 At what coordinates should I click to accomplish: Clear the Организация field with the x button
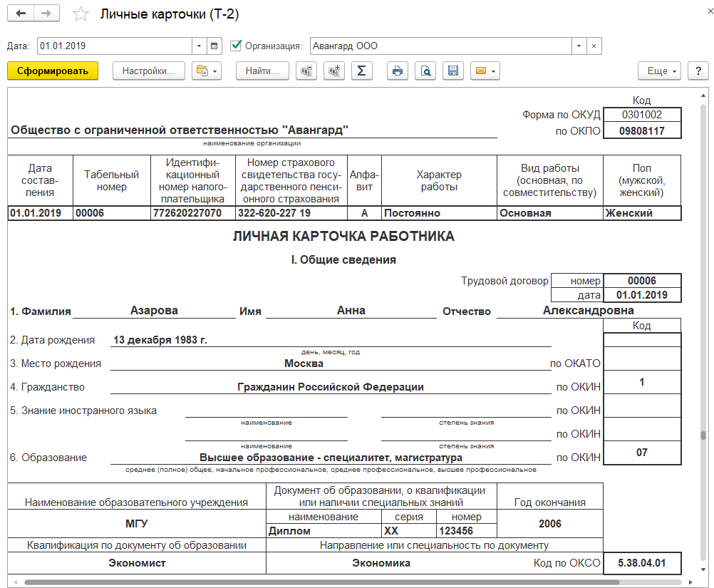click(x=594, y=46)
